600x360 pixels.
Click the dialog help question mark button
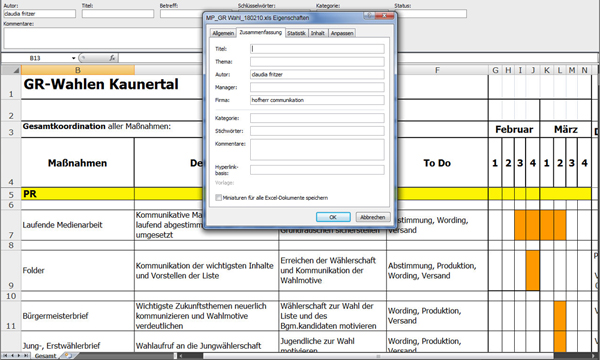(369, 16)
